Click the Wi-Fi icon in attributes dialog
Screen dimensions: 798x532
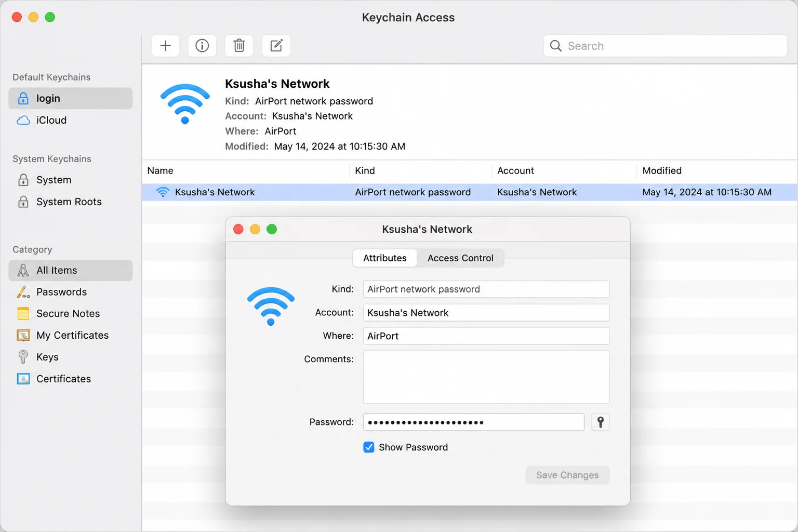(271, 306)
